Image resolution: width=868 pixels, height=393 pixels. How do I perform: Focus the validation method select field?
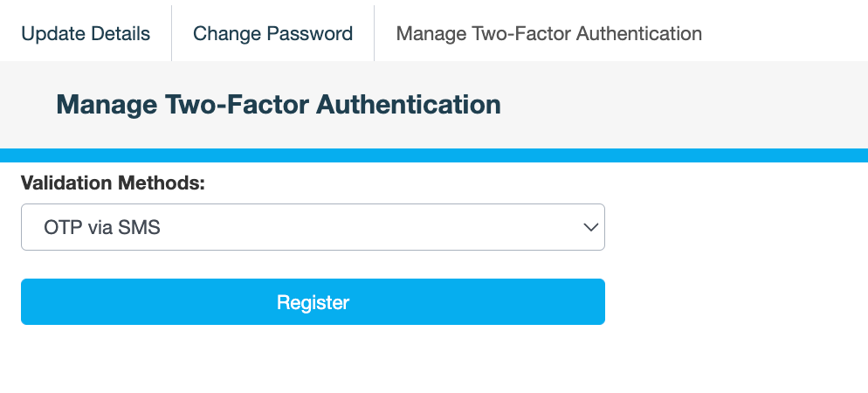coord(313,227)
